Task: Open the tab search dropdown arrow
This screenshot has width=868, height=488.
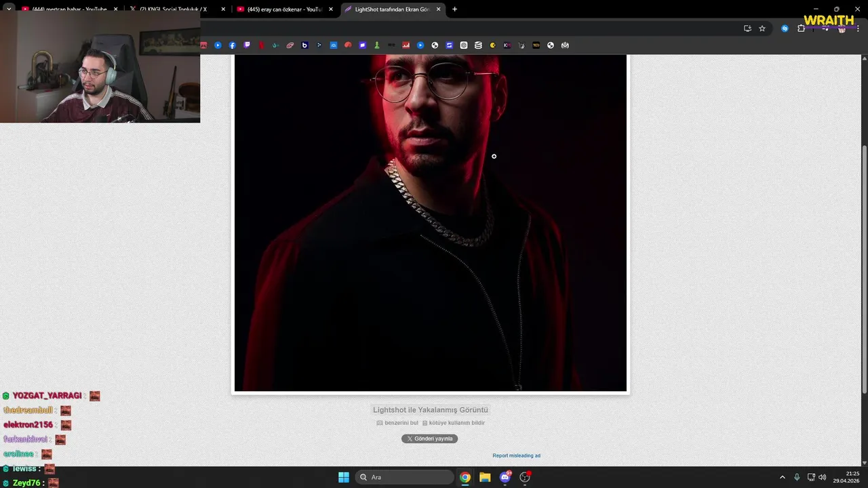Action: pos(9,9)
